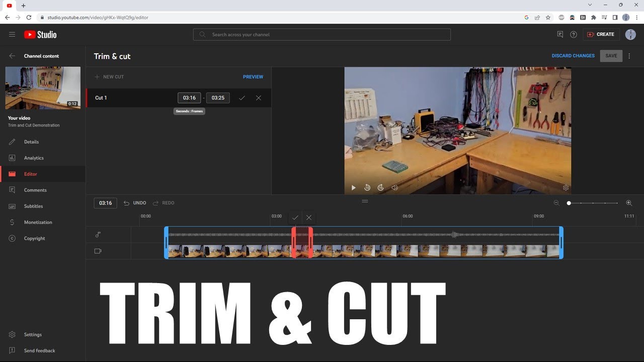644x362 pixels.
Task: Click the YouTube Studio logo
Action: coord(40,34)
